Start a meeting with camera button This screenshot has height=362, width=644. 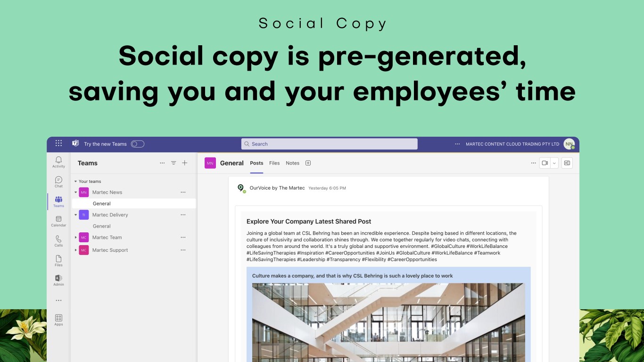tap(545, 163)
